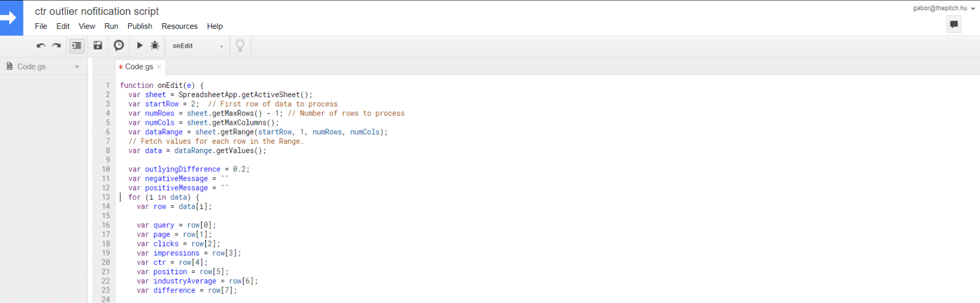Image resolution: width=980 pixels, height=303 pixels.
Task: Open the onEdit function selector dropdown
Action: (x=198, y=46)
